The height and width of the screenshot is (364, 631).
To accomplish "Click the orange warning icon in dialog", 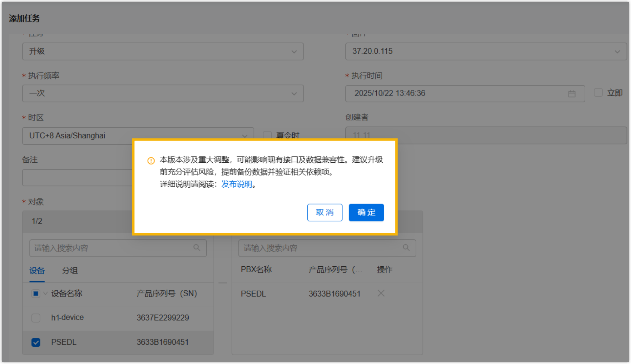I will (x=151, y=161).
